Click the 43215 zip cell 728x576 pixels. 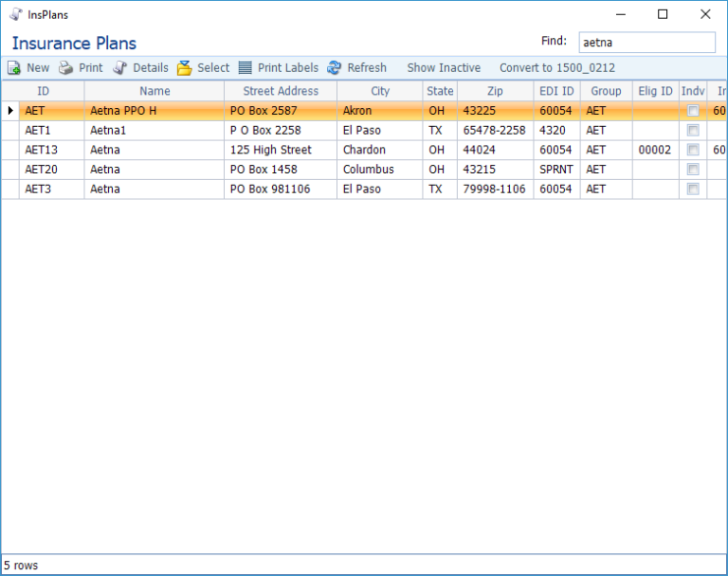[x=496, y=170]
